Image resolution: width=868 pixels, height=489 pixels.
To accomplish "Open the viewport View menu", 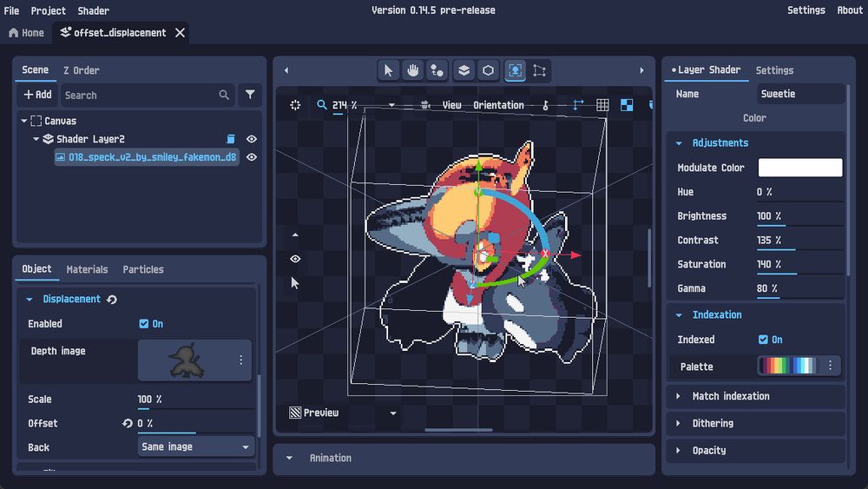I will pyautogui.click(x=451, y=105).
